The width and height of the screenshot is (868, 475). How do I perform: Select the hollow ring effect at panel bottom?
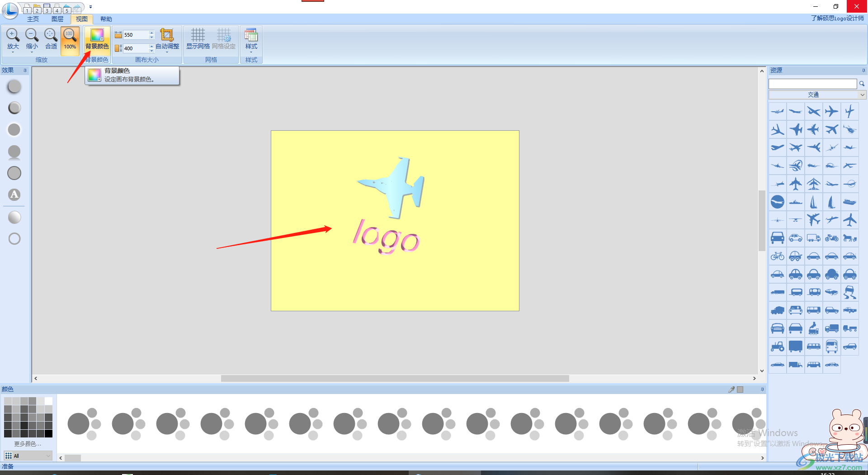(14, 238)
